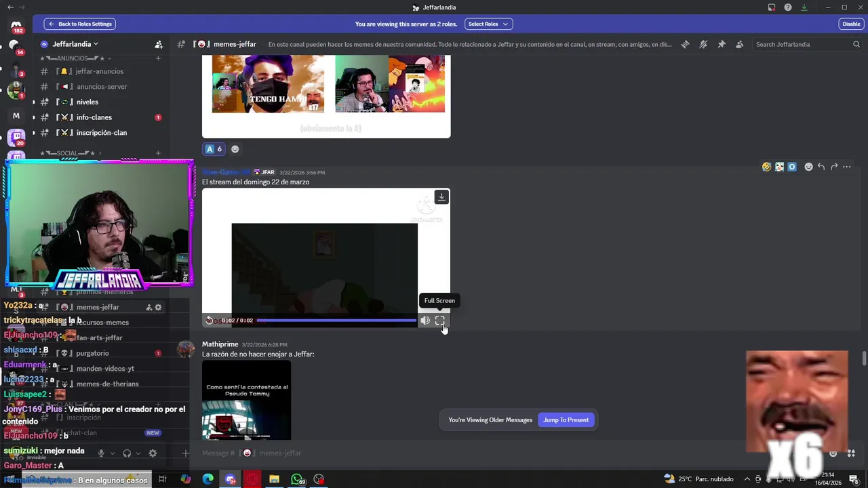Navigate back arrow in title bar
The width and height of the screenshot is (868, 488).
point(10,7)
